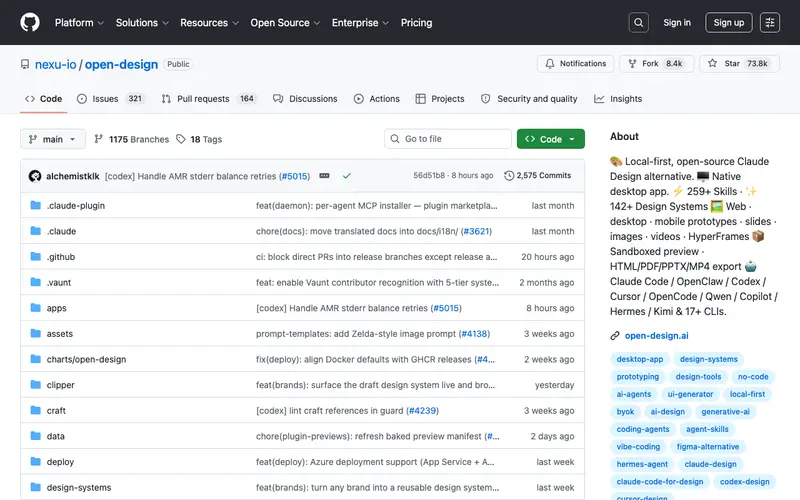Open the 1175 Branches link
The width and height of the screenshot is (800, 500).
[x=132, y=139]
